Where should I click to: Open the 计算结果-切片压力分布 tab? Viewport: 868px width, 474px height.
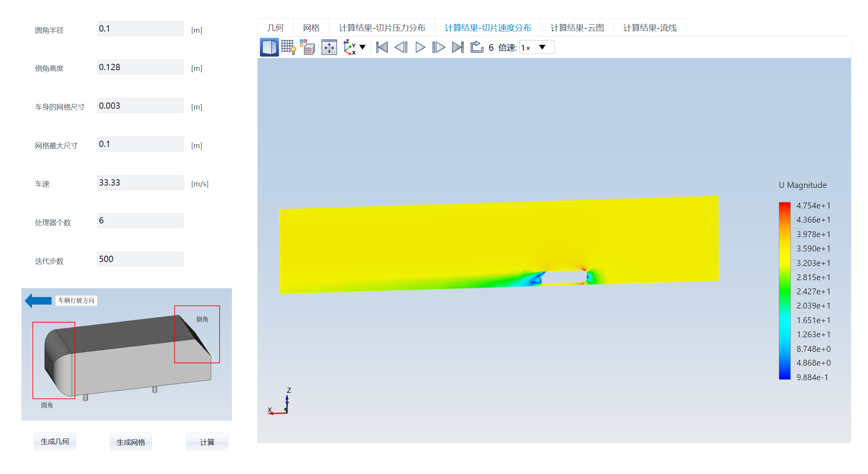tap(382, 28)
